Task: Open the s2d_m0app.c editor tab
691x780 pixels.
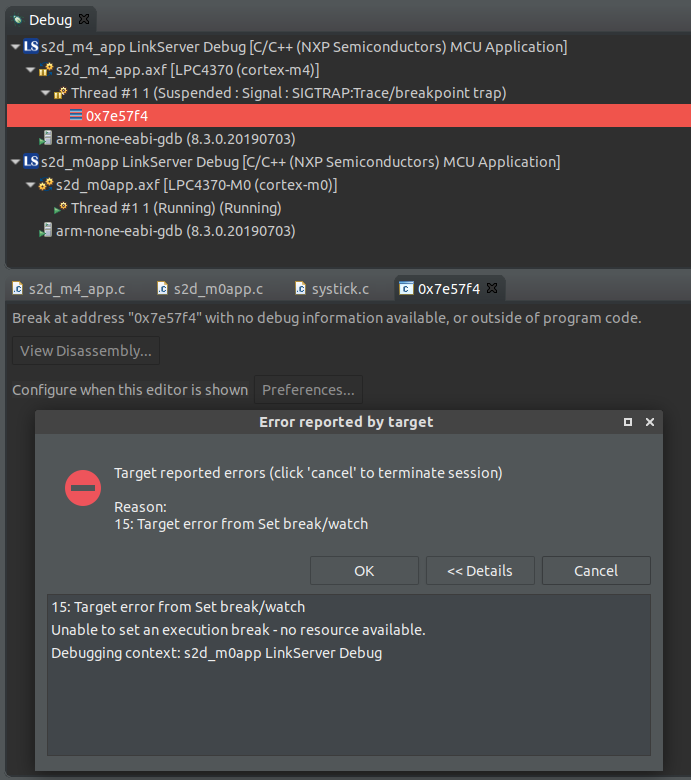Action: [210, 289]
